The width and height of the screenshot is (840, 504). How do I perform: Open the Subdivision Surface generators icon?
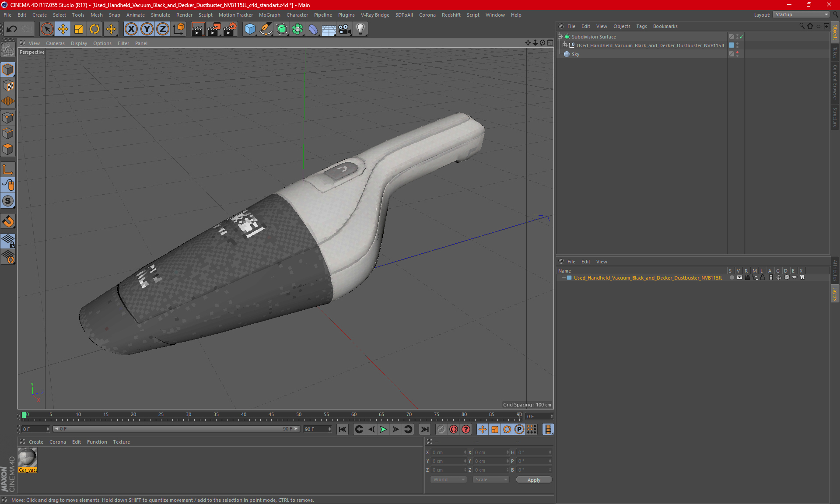[x=282, y=29]
